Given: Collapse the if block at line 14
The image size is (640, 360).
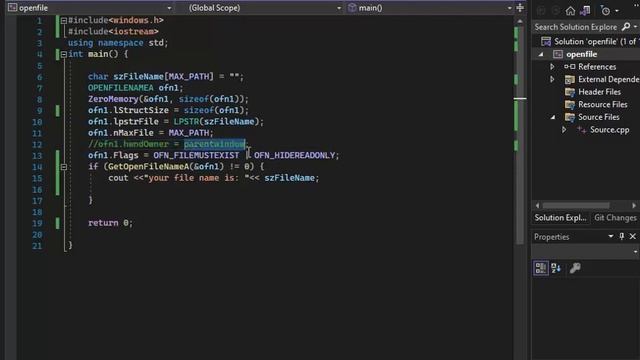Looking at the screenshot, I should pos(64,167).
